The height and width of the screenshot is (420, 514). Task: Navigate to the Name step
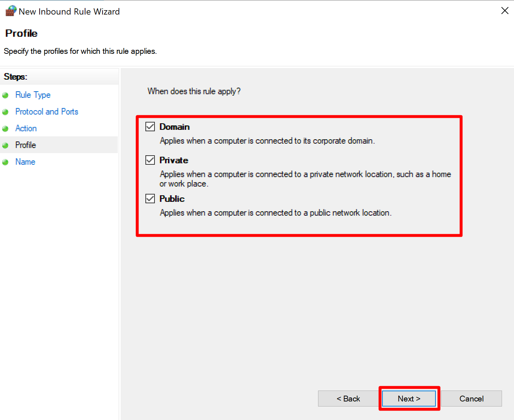tap(25, 162)
